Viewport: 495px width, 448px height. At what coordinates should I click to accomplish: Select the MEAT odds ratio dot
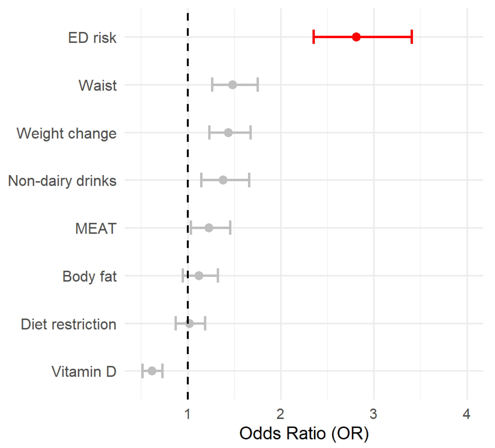click(209, 228)
